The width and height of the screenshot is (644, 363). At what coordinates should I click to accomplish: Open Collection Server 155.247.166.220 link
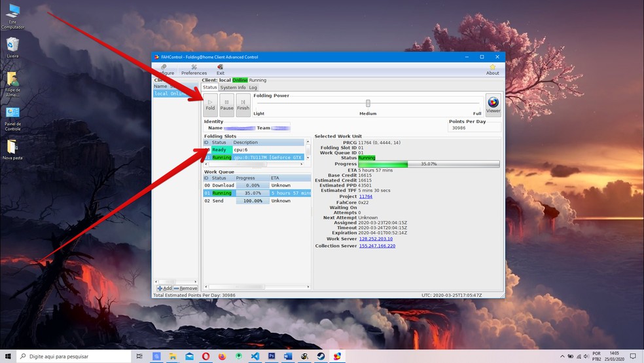point(377,246)
